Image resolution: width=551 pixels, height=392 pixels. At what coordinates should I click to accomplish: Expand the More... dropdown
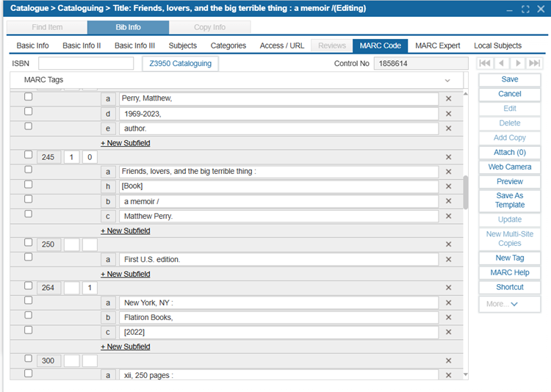[510, 304]
